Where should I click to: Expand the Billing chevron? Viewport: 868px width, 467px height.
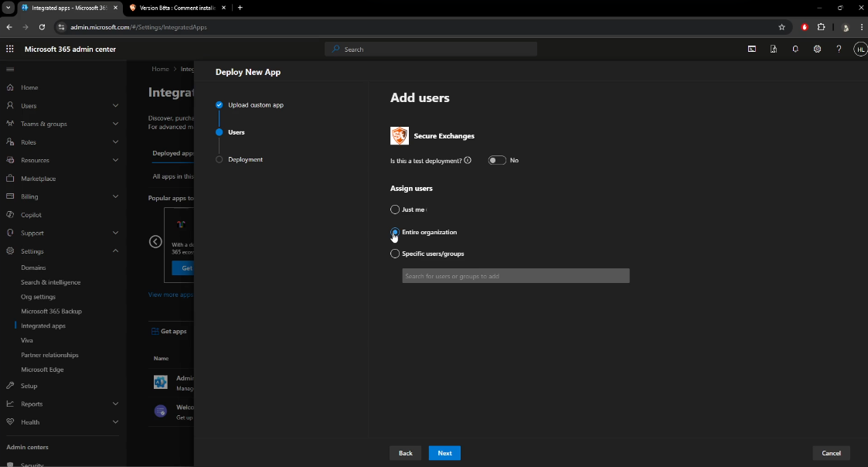115,196
